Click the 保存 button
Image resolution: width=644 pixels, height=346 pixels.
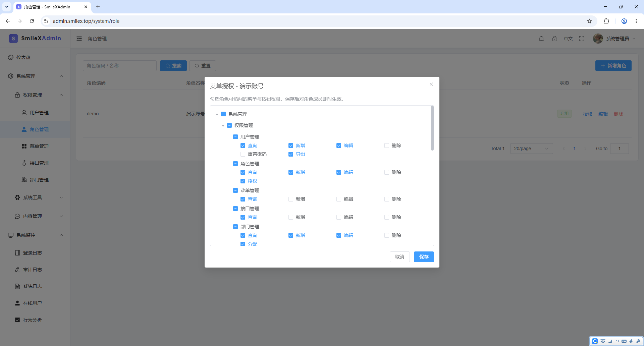click(x=424, y=257)
